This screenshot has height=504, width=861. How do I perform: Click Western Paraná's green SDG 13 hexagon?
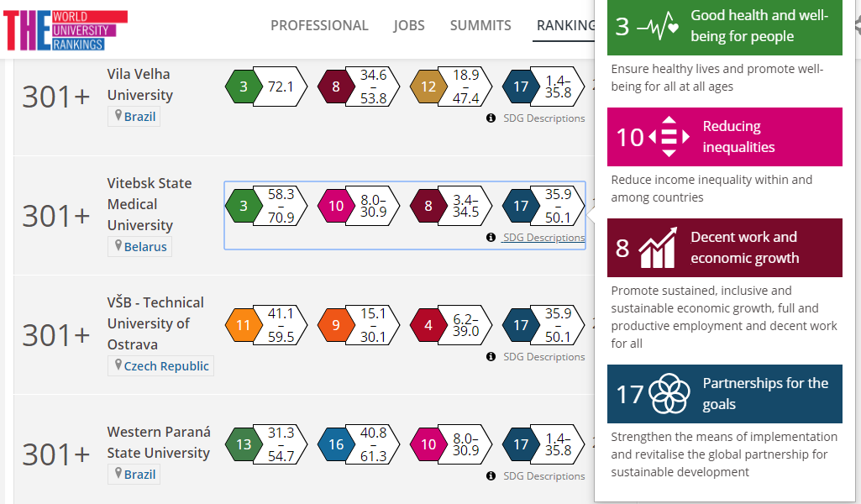tap(244, 444)
